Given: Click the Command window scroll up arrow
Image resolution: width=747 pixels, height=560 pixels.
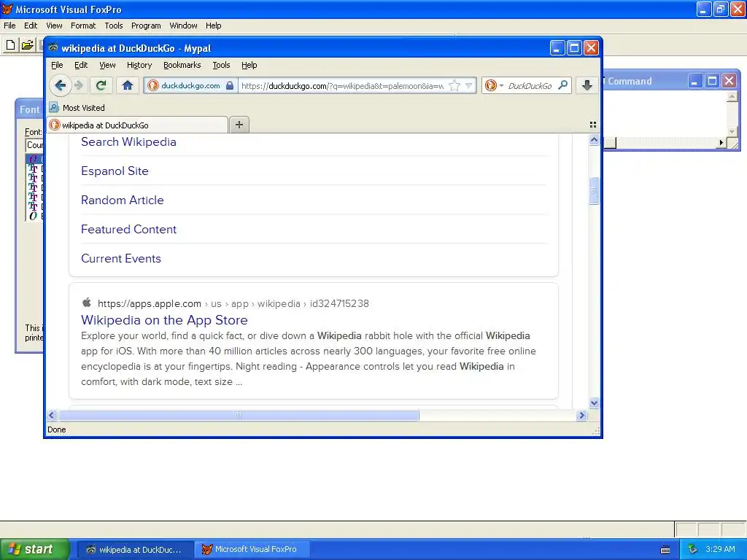Looking at the screenshot, I should tap(732, 96).
